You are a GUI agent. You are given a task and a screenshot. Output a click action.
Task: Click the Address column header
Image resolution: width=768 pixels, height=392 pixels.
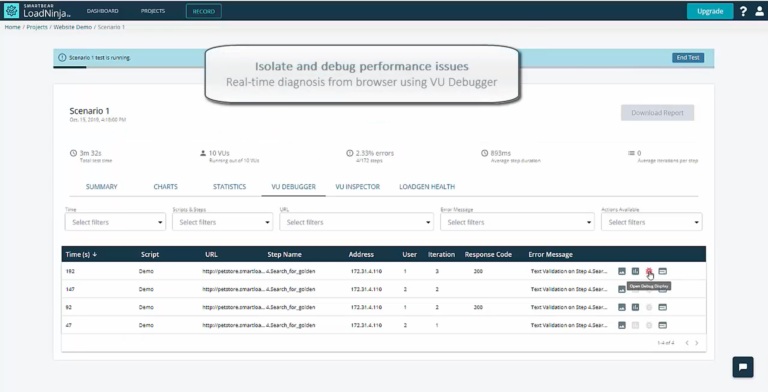pyautogui.click(x=361, y=254)
